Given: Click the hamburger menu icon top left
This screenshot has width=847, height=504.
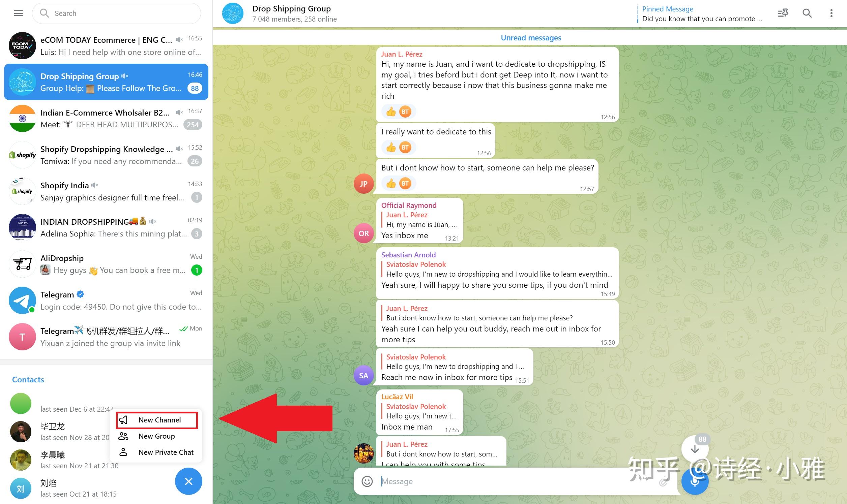Looking at the screenshot, I should tap(18, 13).
